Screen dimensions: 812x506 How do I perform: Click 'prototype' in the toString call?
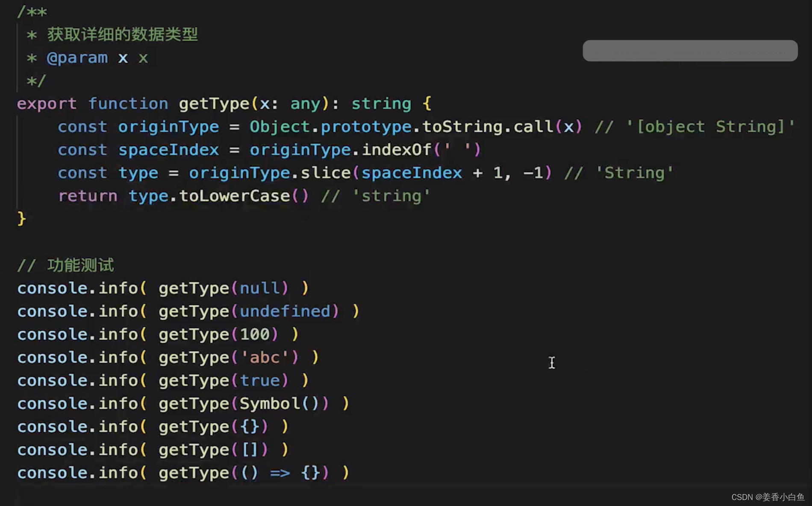[366, 126]
